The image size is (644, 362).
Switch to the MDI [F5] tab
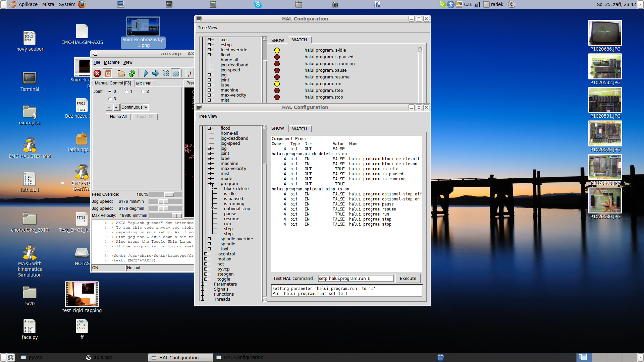pyautogui.click(x=144, y=83)
